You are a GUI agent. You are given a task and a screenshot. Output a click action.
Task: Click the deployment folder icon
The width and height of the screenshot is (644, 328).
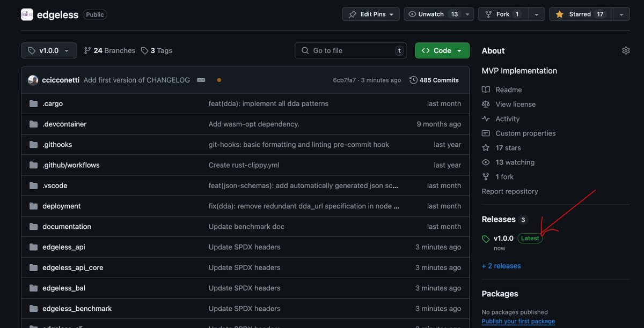tap(33, 206)
